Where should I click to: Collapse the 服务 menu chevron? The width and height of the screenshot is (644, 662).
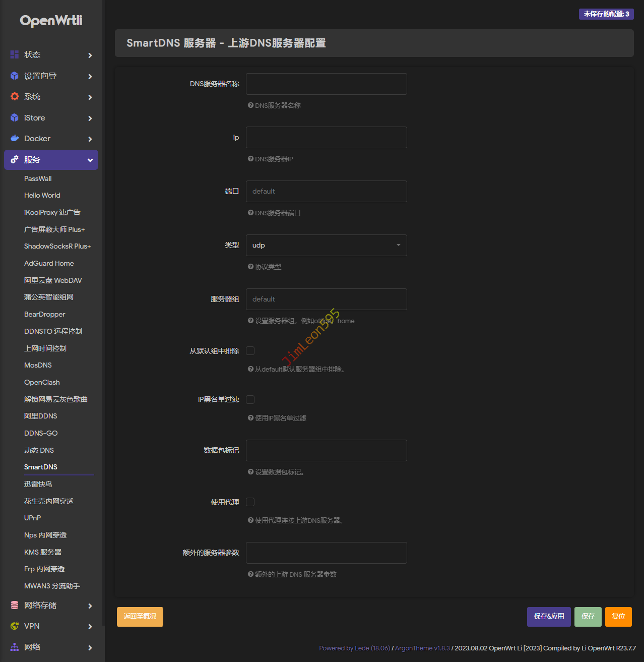point(90,160)
